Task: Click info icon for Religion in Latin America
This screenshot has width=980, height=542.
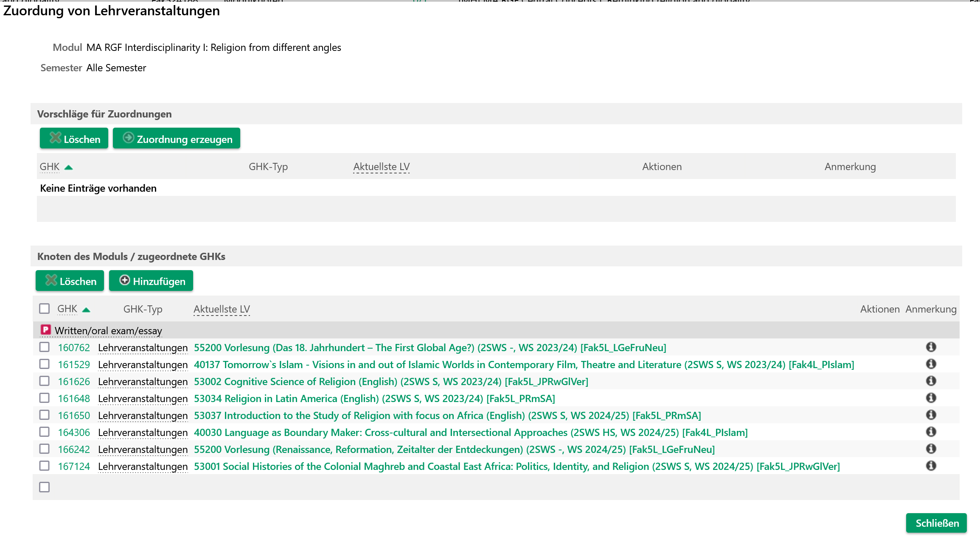Action: [931, 398]
